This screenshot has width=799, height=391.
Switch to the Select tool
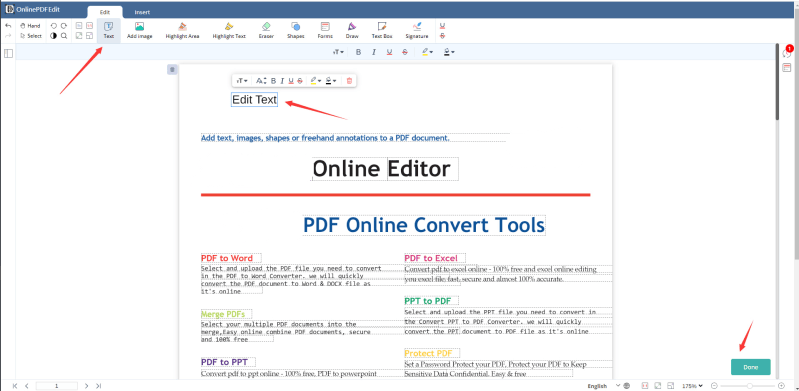click(31, 36)
